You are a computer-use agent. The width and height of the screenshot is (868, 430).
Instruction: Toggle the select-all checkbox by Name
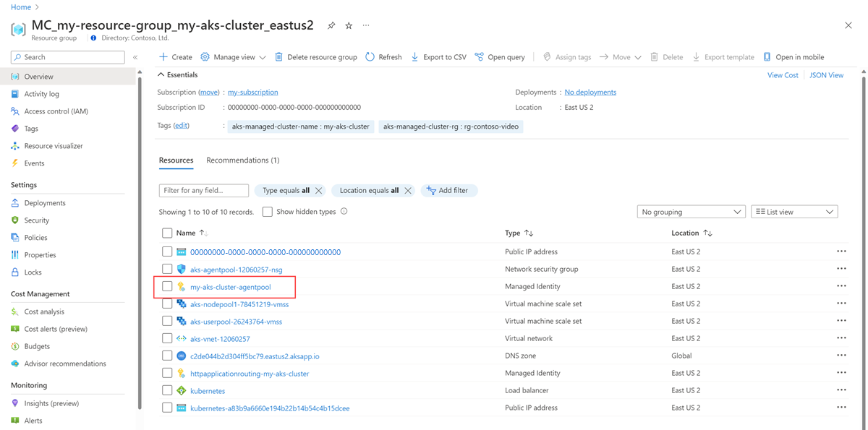(167, 233)
